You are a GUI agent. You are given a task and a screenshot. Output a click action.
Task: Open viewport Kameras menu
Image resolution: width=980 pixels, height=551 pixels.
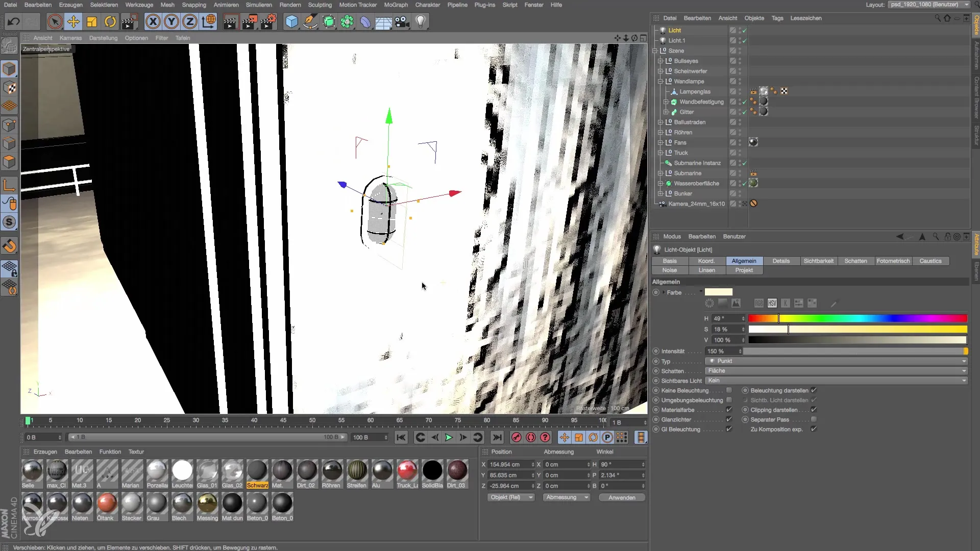(x=70, y=38)
